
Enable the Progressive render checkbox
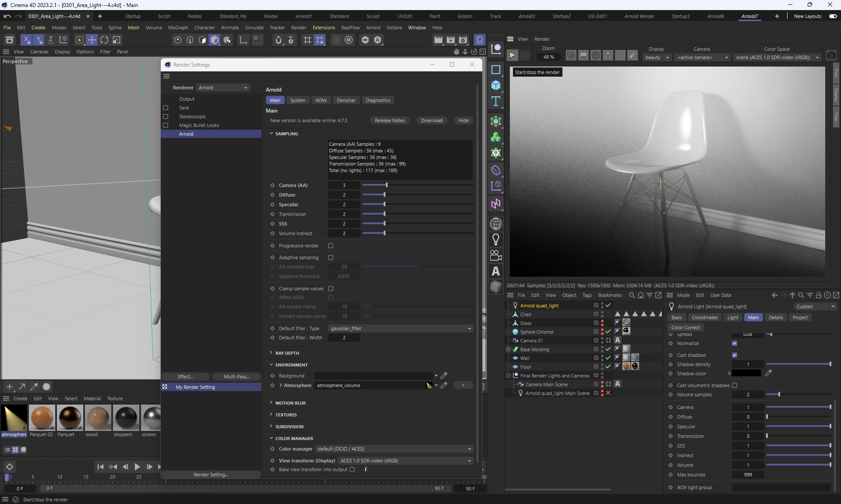(331, 246)
